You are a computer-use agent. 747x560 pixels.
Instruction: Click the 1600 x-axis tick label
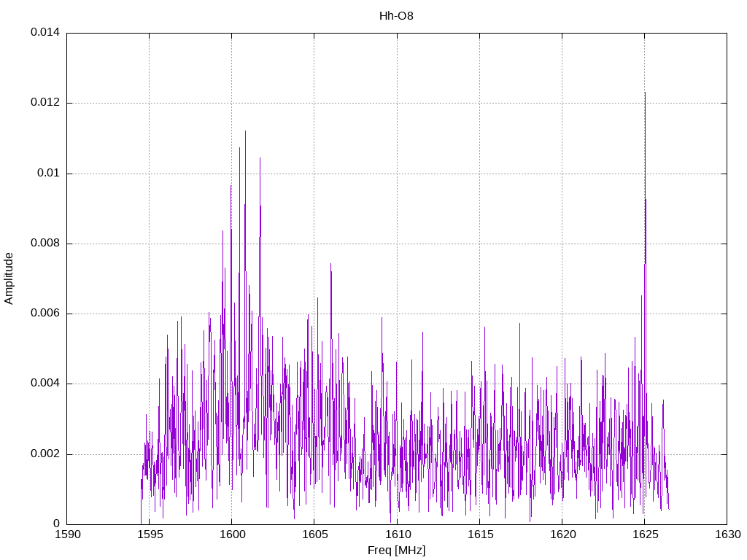(x=232, y=534)
